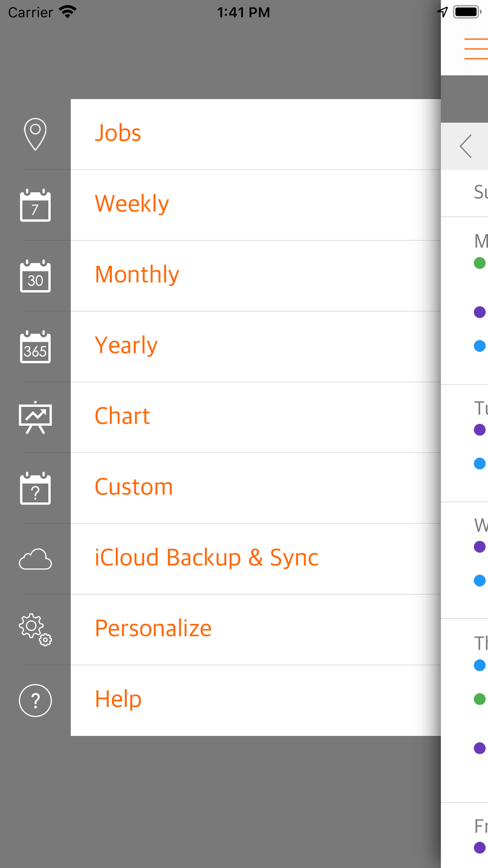Click the Personalize gears icon

coord(35,630)
